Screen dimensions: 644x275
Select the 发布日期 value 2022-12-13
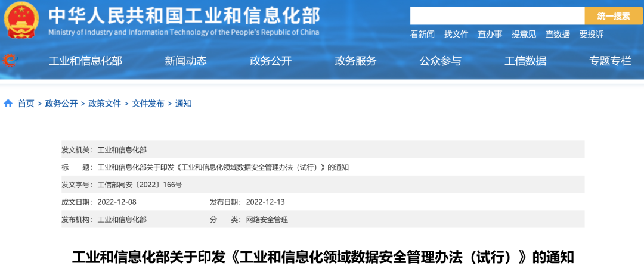265,202
